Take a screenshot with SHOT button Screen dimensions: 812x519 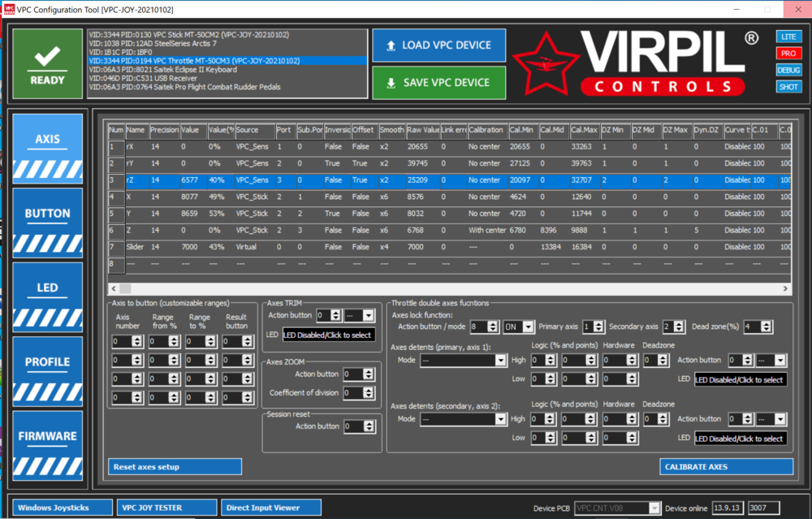tap(788, 86)
